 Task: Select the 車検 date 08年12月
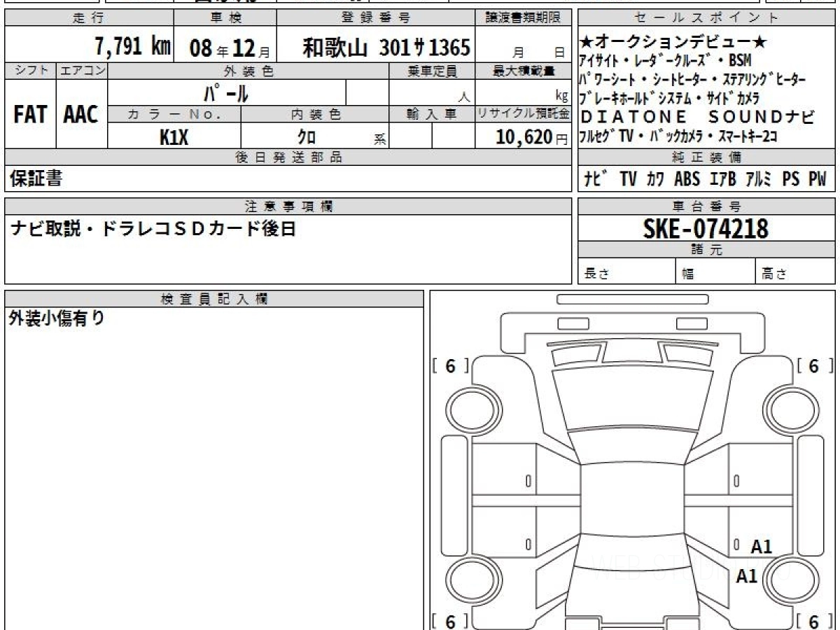(x=230, y=48)
